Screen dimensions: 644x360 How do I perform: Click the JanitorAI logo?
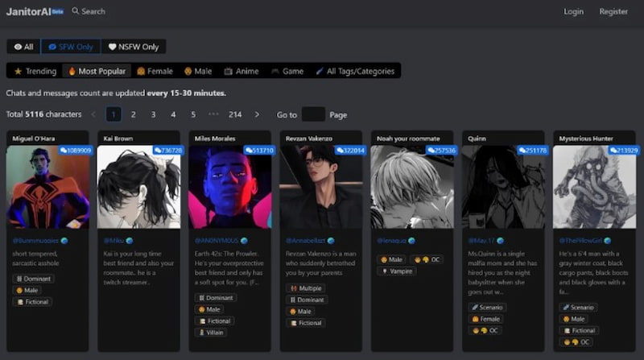point(35,11)
